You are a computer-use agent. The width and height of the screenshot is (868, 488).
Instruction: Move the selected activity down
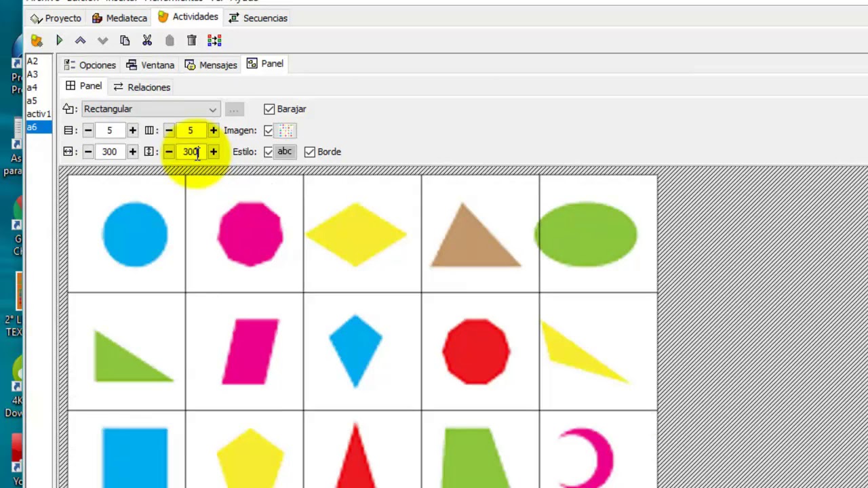coord(102,41)
